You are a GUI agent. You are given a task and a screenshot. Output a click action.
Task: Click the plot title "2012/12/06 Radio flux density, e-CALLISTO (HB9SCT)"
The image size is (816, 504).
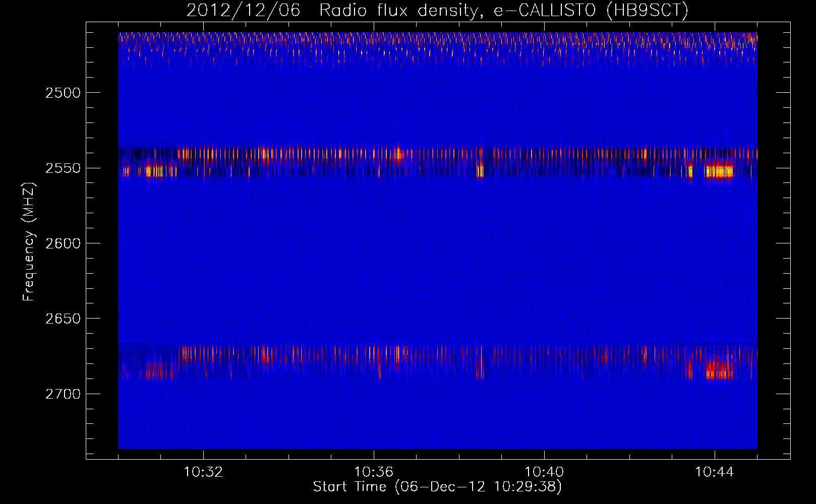pyautogui.click(x=437, y=10)
